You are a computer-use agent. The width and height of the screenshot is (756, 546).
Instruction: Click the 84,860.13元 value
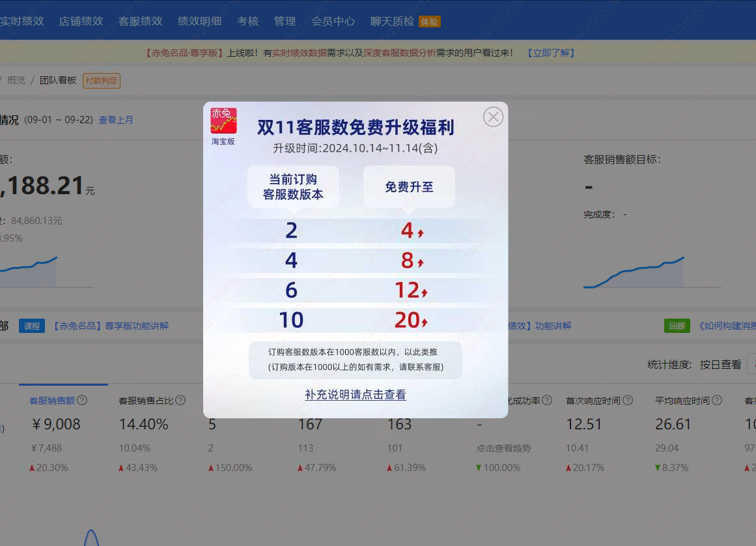click(36, 221)
